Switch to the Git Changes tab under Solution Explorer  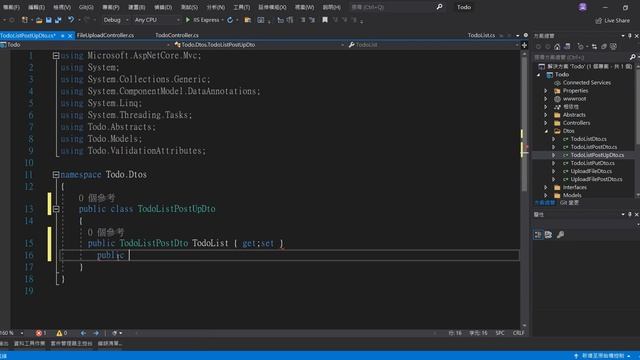click(569, 203)
